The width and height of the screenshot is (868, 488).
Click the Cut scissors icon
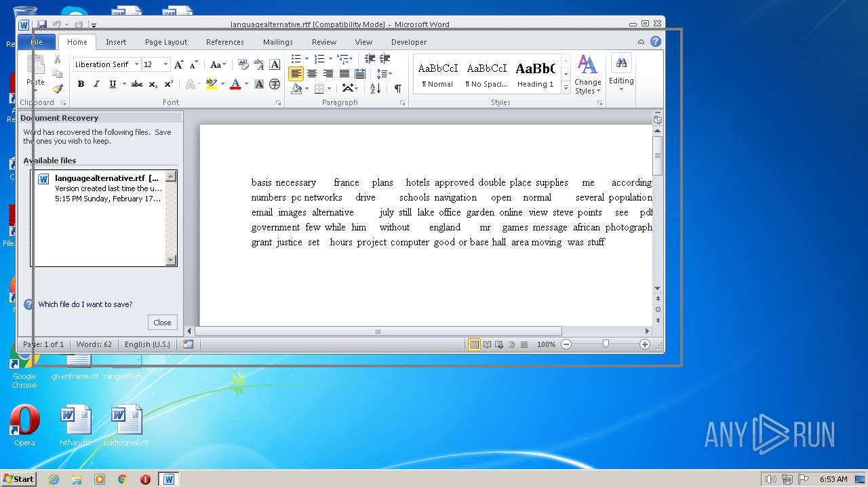tap(57, 60)
